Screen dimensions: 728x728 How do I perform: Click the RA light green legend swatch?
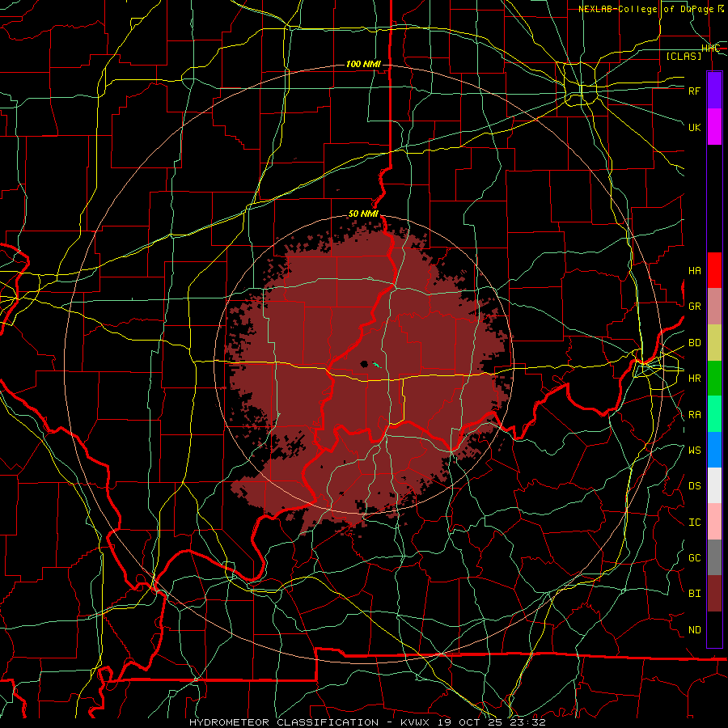point(714,414)
